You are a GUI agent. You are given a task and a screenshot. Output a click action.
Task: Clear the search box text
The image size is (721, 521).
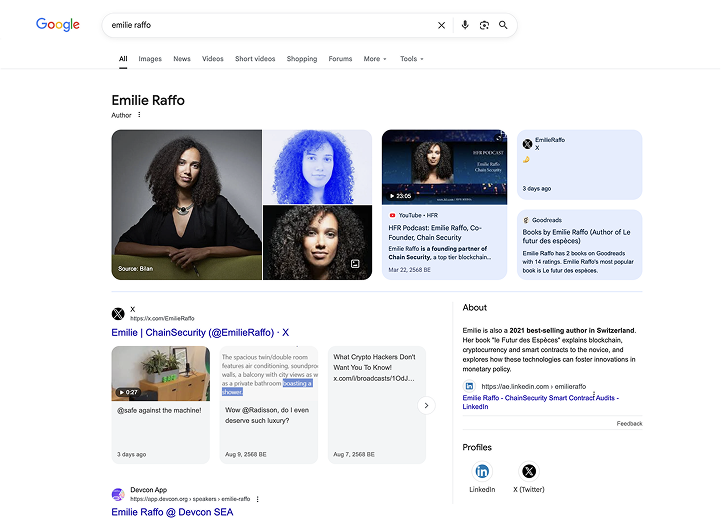[x=441, y=25]
